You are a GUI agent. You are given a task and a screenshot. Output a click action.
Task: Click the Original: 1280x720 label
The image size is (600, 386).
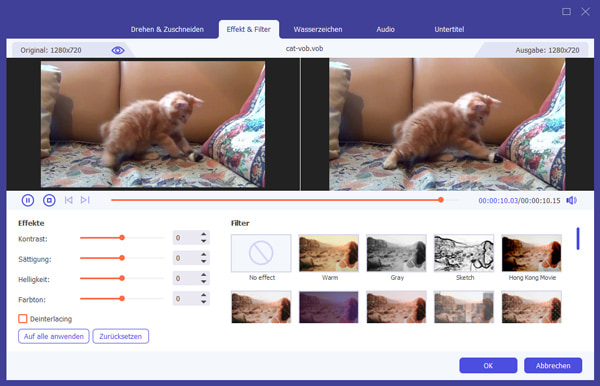[51, 50]
